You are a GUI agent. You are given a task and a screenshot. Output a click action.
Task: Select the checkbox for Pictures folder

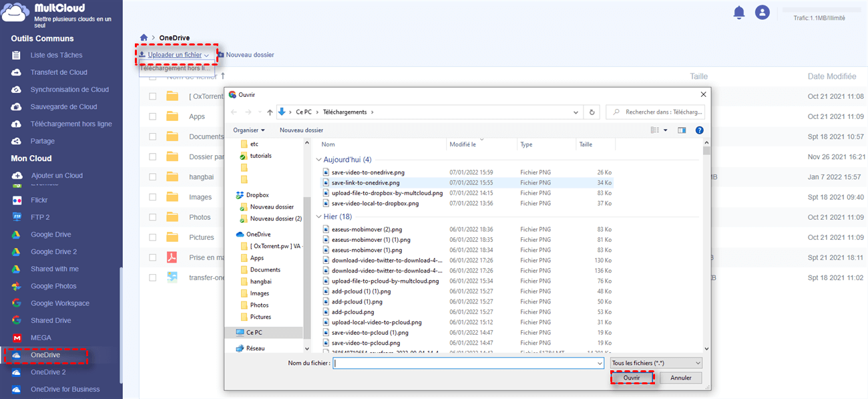click(153, 237)
